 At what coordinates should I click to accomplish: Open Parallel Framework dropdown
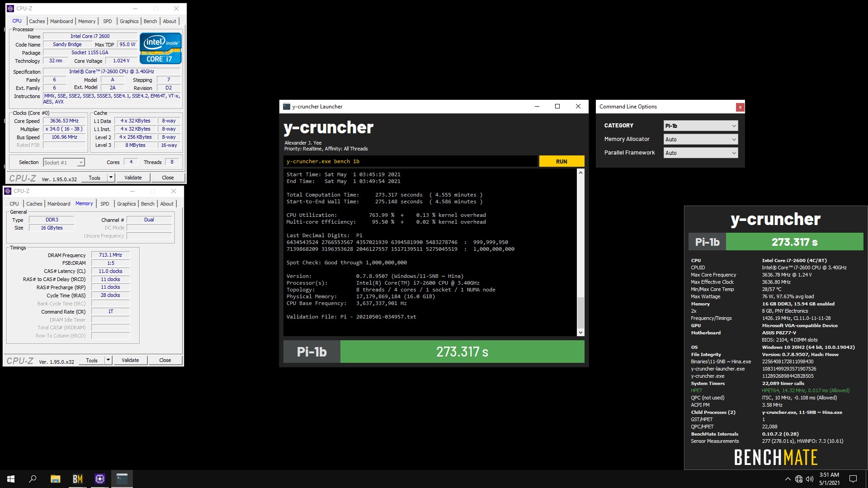tap(701, 153)
